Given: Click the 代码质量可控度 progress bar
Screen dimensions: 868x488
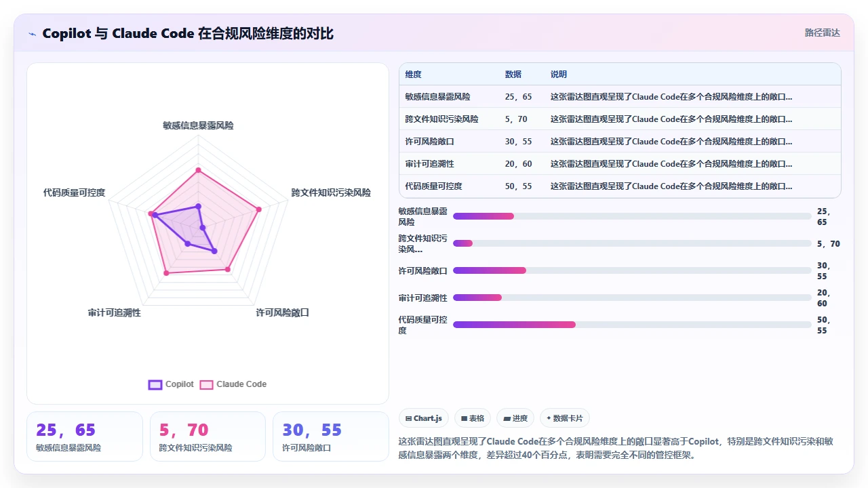Looking at the screenshot, I should (632, 325).
